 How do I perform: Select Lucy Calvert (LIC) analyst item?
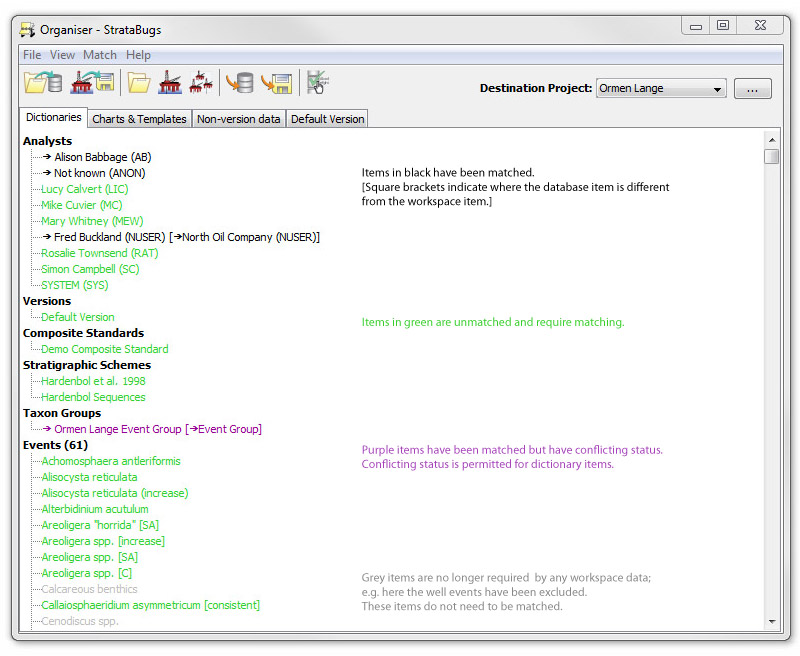pos(84,189)
